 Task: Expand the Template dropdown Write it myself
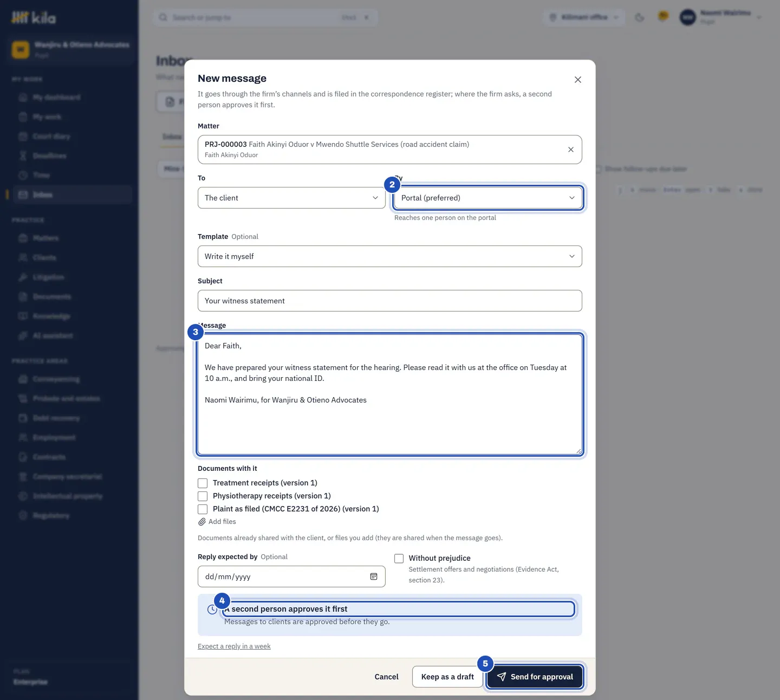(390, 256)
